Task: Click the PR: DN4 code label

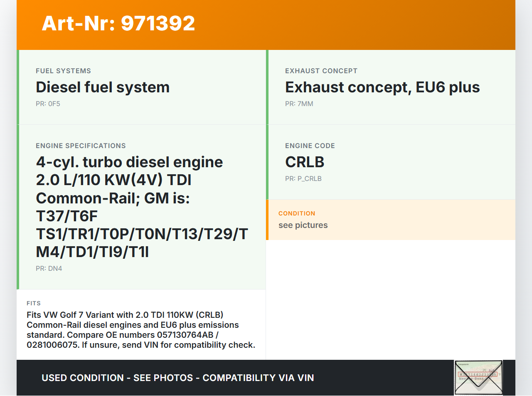Action: click(x=49, y=268)
